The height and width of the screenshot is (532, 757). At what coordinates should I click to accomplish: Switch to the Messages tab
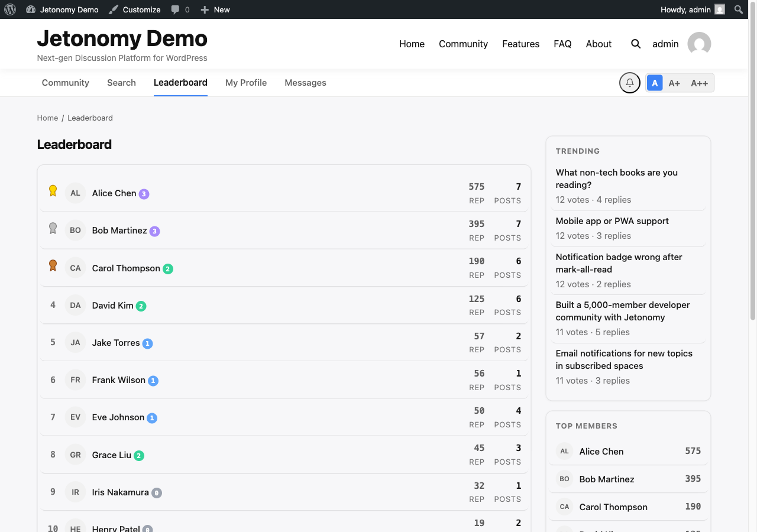[x=305, y=83]
